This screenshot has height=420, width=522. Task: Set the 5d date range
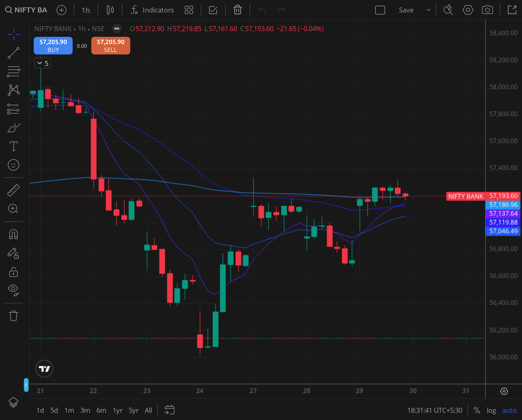coord(54,410)
